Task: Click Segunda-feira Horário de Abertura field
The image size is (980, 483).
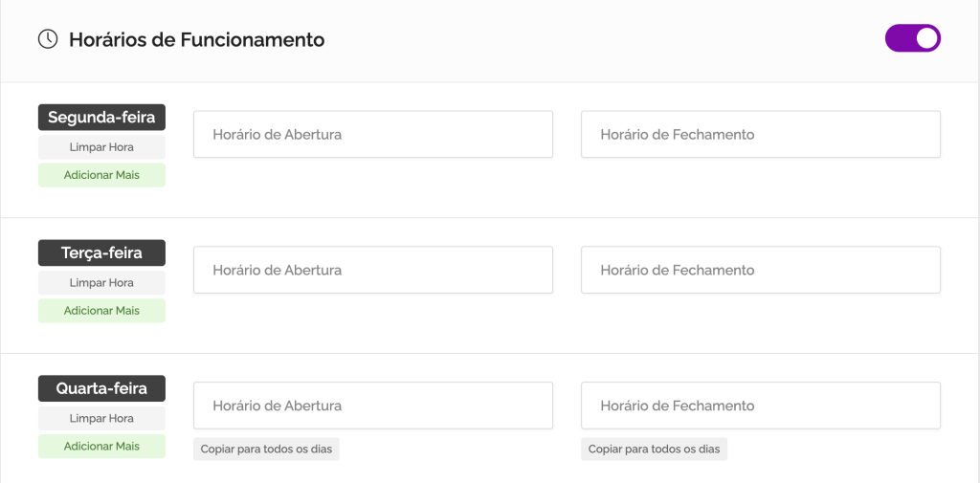Action: point(373,135)
